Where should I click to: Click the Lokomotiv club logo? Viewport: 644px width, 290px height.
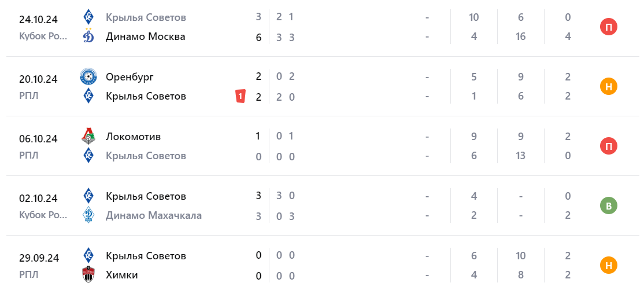[x=88, y=137]
